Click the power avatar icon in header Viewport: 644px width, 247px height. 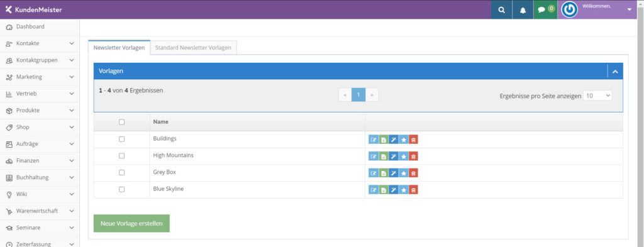pyautogui.click(x=569, y=10)
